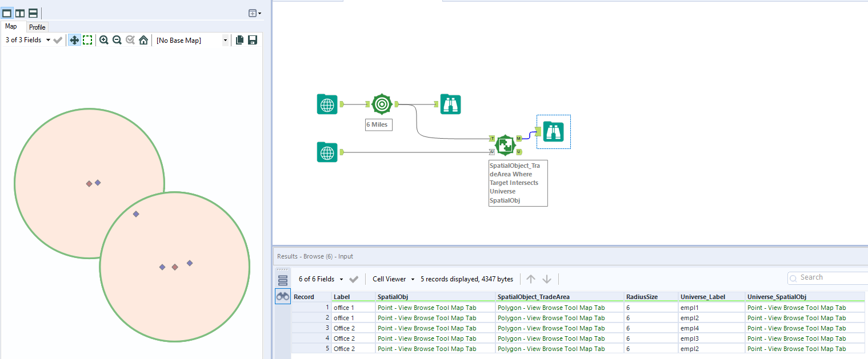The height and width of the screenshot is (359, 868).
Task: Toggle the Pan tool in the map toolbar
Action: coord(74,40)
